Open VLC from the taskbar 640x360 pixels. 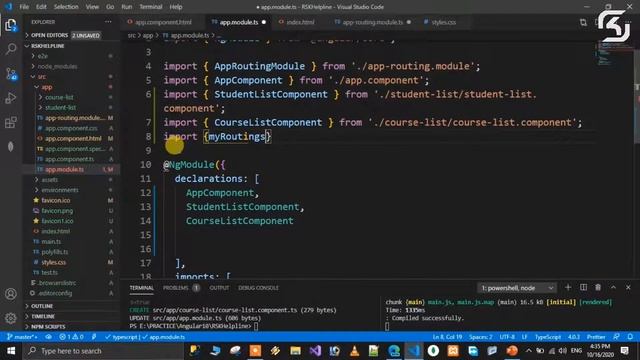pos(354,351)
